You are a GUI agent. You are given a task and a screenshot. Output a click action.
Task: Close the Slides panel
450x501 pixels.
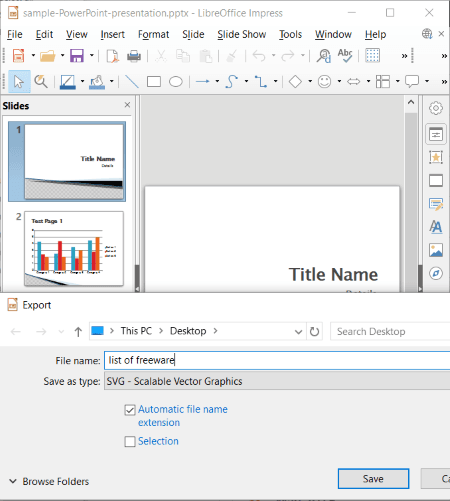point(127,105)
